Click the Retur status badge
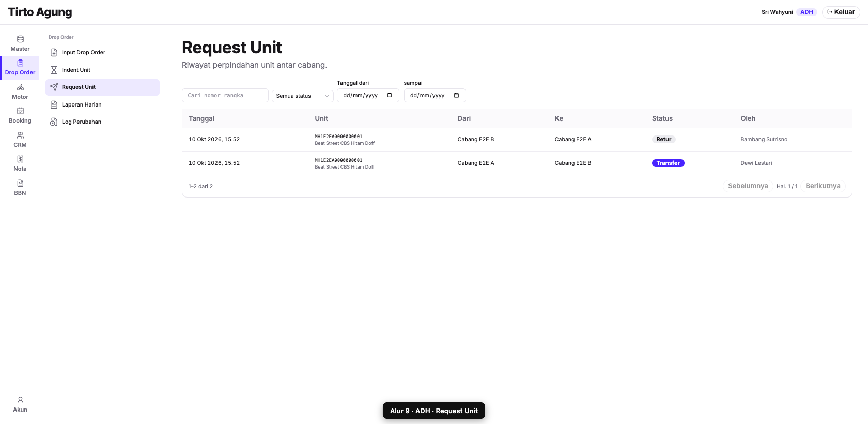This screenshot has width=868, height=424. (x=663, y=139)
